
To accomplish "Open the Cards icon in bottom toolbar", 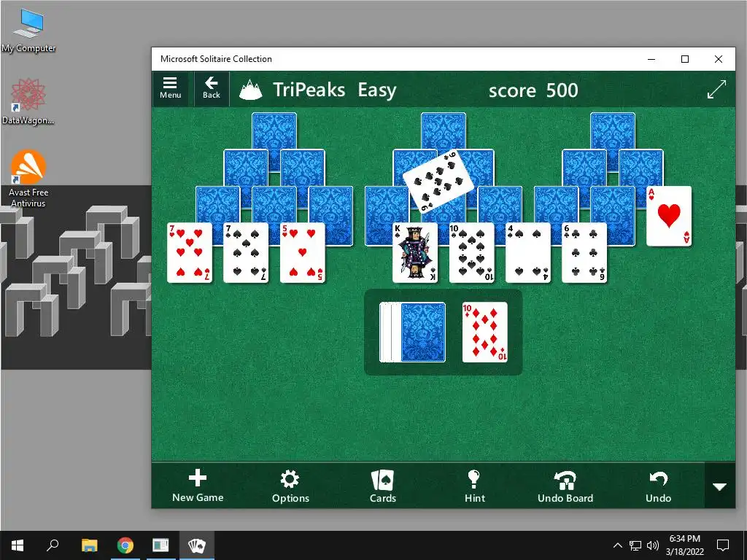I will (382, 486).
